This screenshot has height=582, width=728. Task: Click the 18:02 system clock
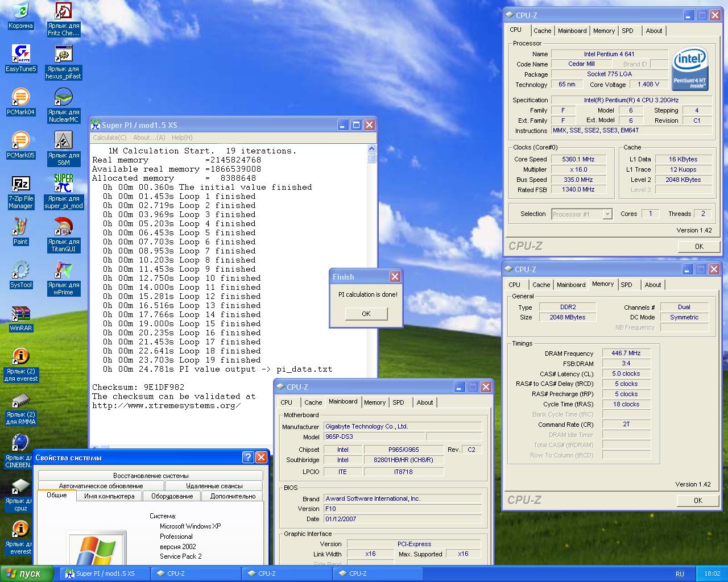(x=712, y=574)
